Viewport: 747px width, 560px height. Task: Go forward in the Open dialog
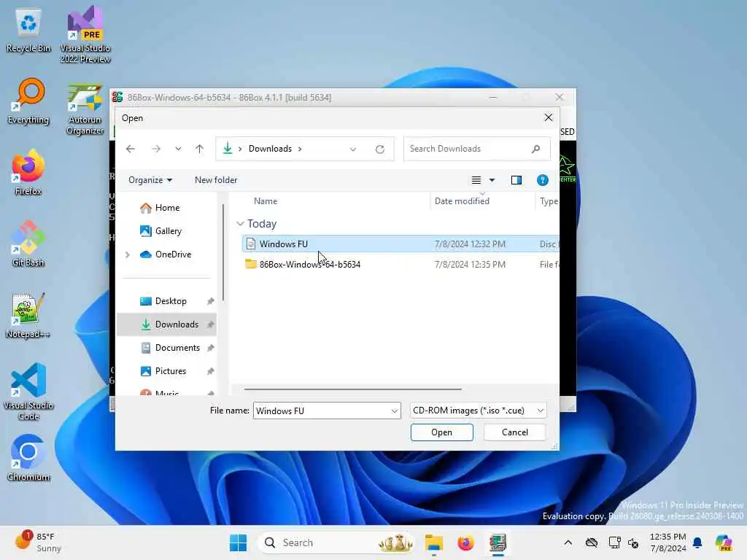156,149
